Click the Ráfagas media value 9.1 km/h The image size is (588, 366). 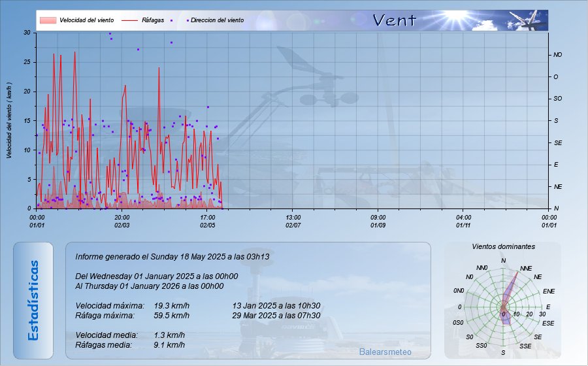pyautogui.click(x=169, y=344)
